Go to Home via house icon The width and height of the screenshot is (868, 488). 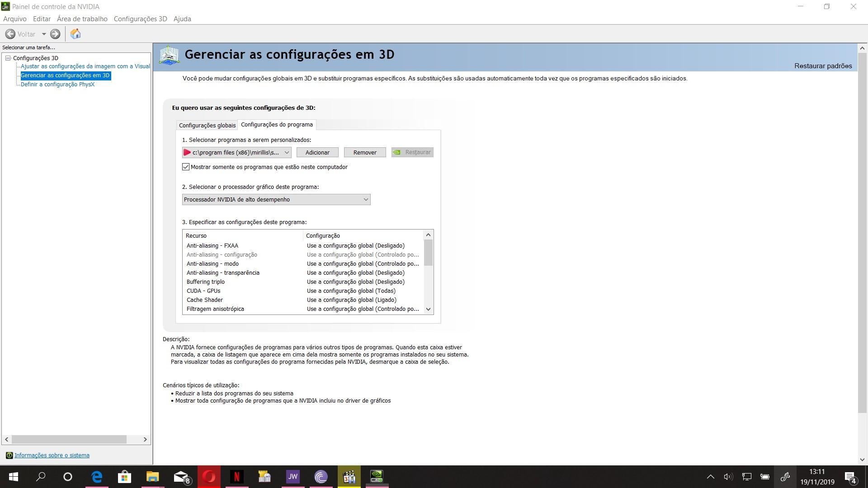[x=75, y=34]
